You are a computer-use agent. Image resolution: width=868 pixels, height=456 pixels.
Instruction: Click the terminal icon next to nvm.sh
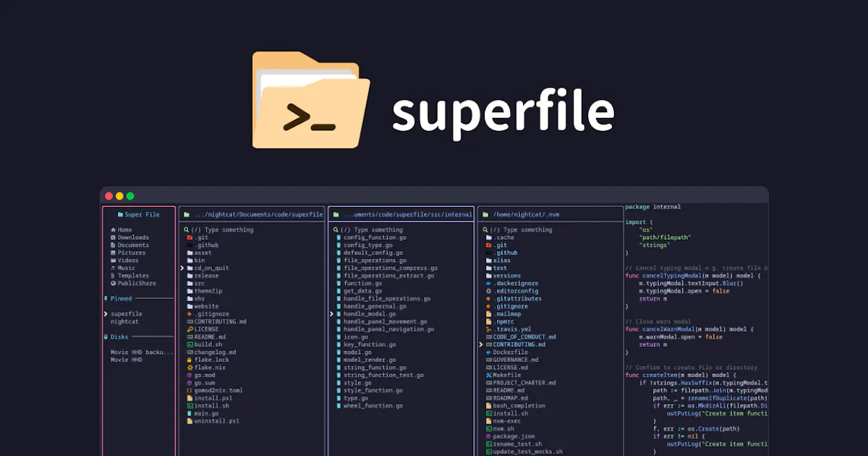[489, 428]
